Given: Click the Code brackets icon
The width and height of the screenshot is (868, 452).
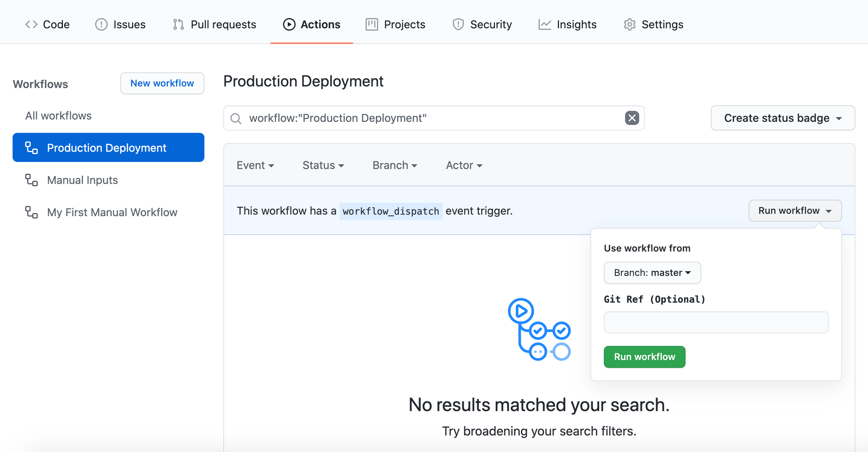Looking at the screenshot, I should (31, 24).
